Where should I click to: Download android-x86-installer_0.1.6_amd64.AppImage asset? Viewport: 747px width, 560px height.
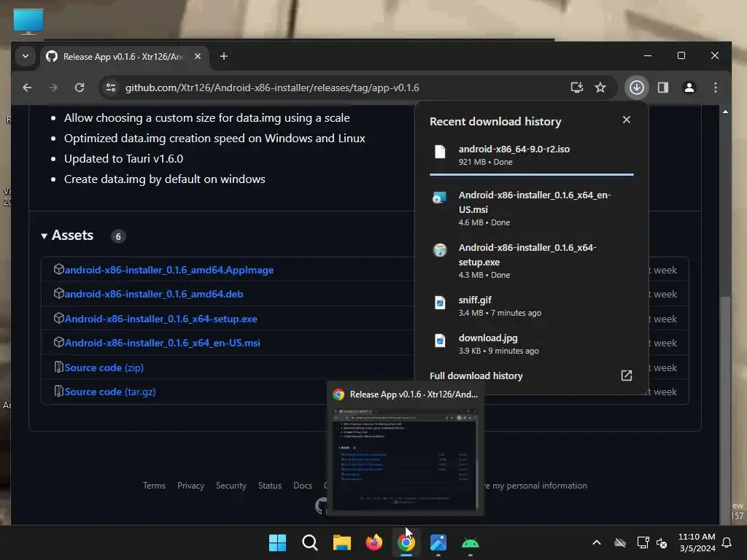[x=169, y=270]
